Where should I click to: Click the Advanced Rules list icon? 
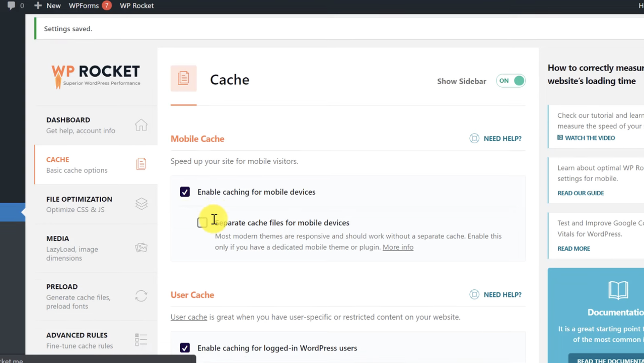[x=141, y=340]
